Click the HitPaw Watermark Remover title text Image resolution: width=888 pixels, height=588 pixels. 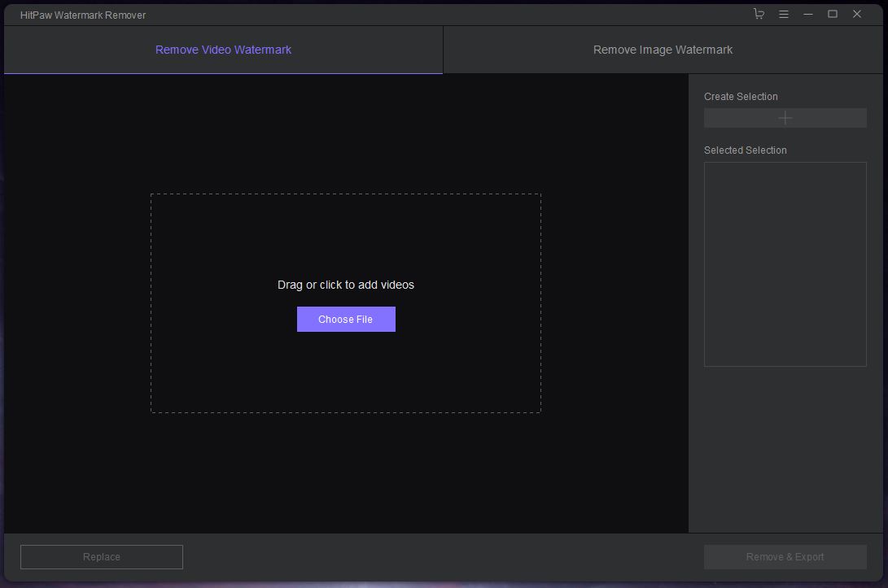pyautogui.click(x=83, y=15)
